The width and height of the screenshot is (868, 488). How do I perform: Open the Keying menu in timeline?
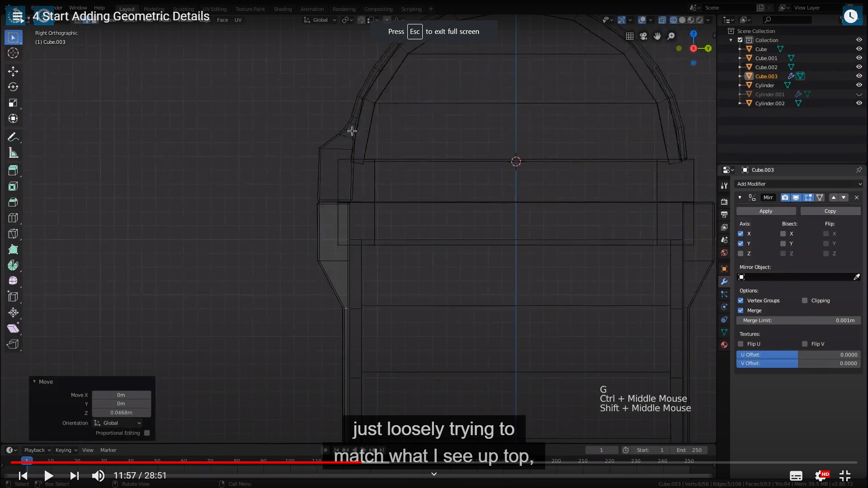coord(66,450)
